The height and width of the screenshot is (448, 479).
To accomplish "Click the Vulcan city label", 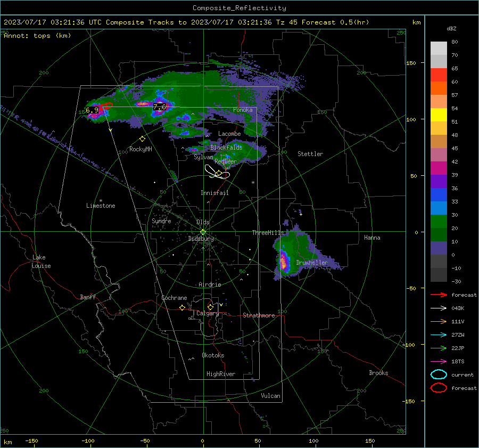I will [270, 396].
